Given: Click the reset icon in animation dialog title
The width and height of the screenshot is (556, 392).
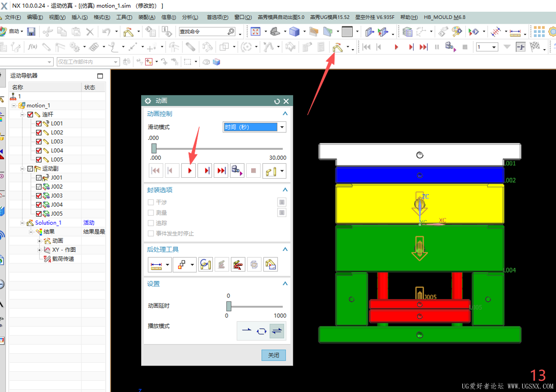Looking at the screenshot, I should [277, 101].
